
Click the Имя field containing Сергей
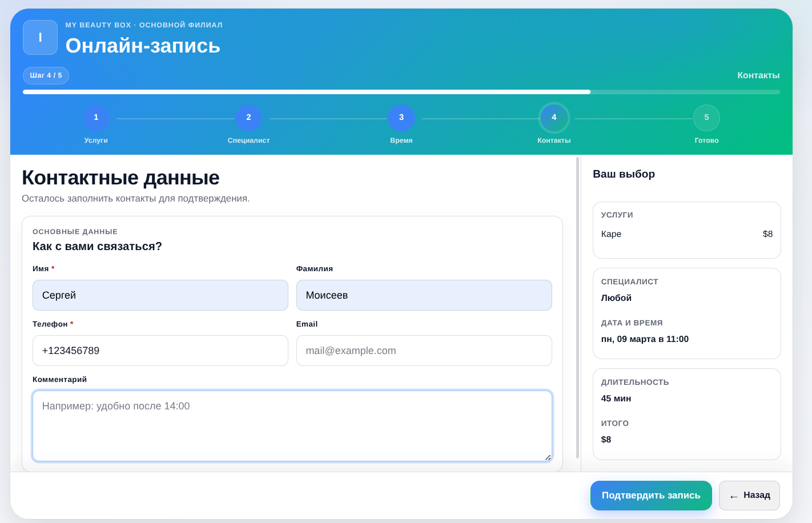[160, 295]
